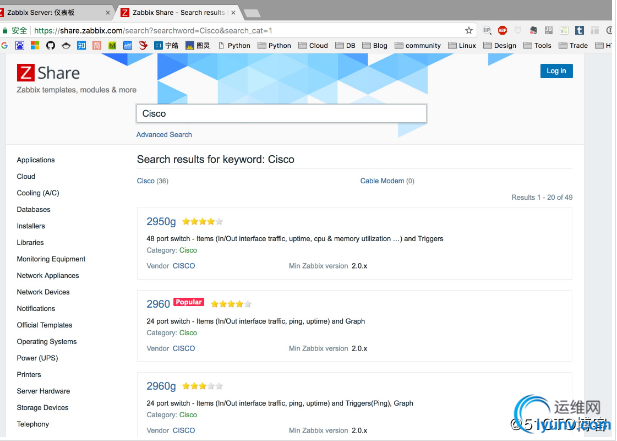Open the Advanced Search link
The image size is (617, 441).
[164, 135]
